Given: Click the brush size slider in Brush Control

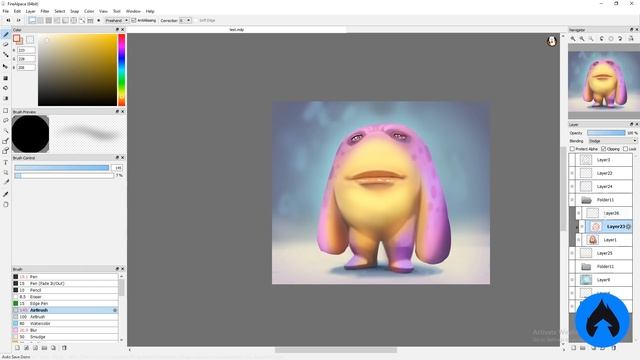Looking at the screenshot, I should 62,168.
